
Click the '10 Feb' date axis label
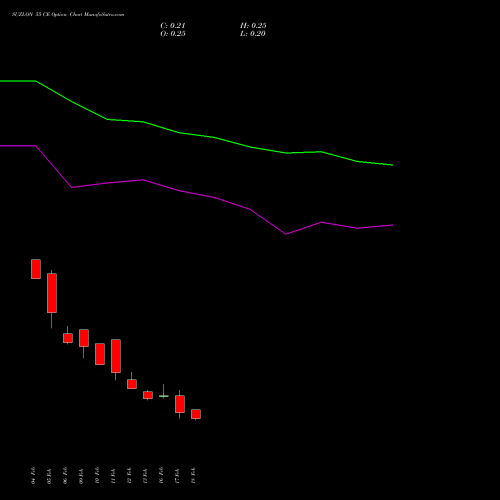coord(97,475)
